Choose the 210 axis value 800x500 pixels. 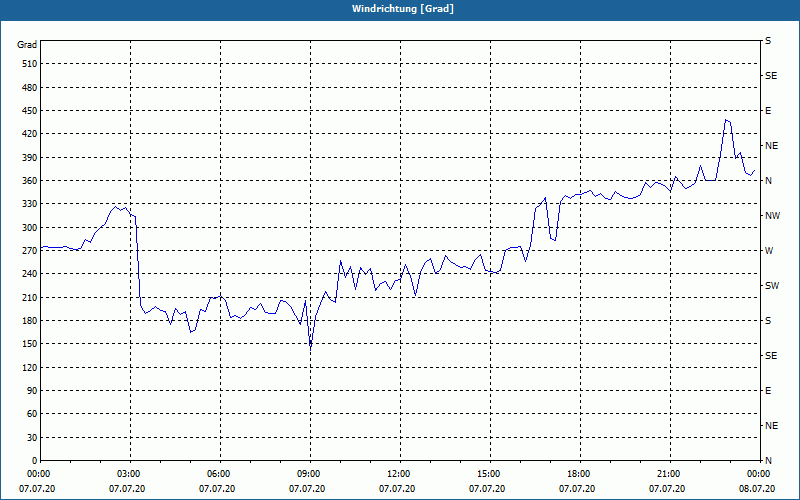tap(30, 297)
